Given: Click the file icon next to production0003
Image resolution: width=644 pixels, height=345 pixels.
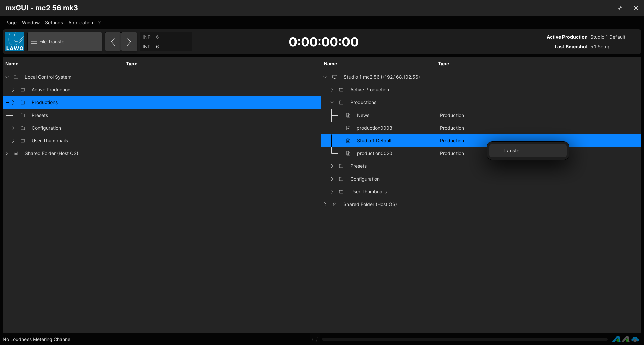Looking at the screenshot, I should coord(348,128).
